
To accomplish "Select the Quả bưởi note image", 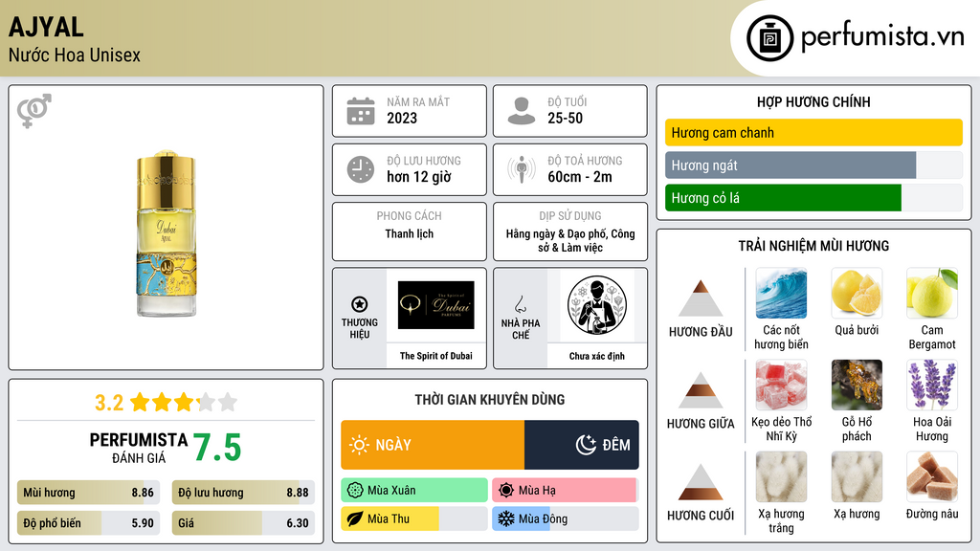I will click(857, 294).
